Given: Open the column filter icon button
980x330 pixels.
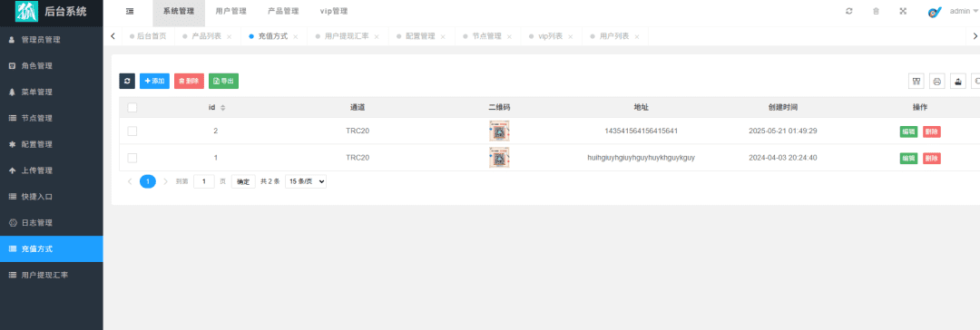Looking at the screenshot, I should (x=916, y=82).
